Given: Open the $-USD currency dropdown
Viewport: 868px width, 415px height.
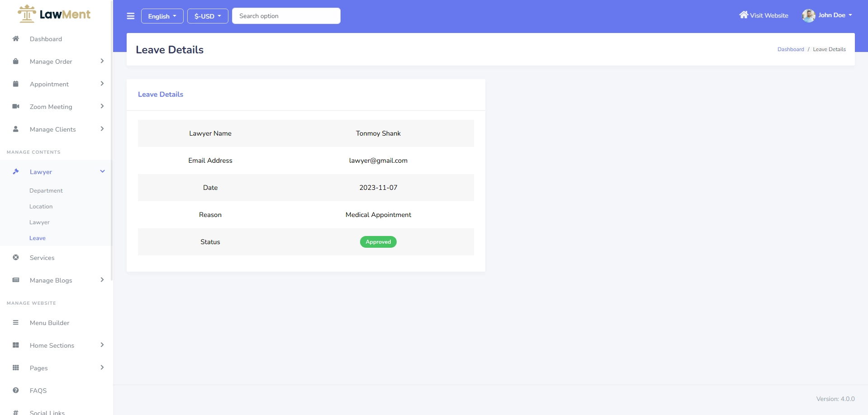Looking at the screenshot, I should [x=208, y=16].
